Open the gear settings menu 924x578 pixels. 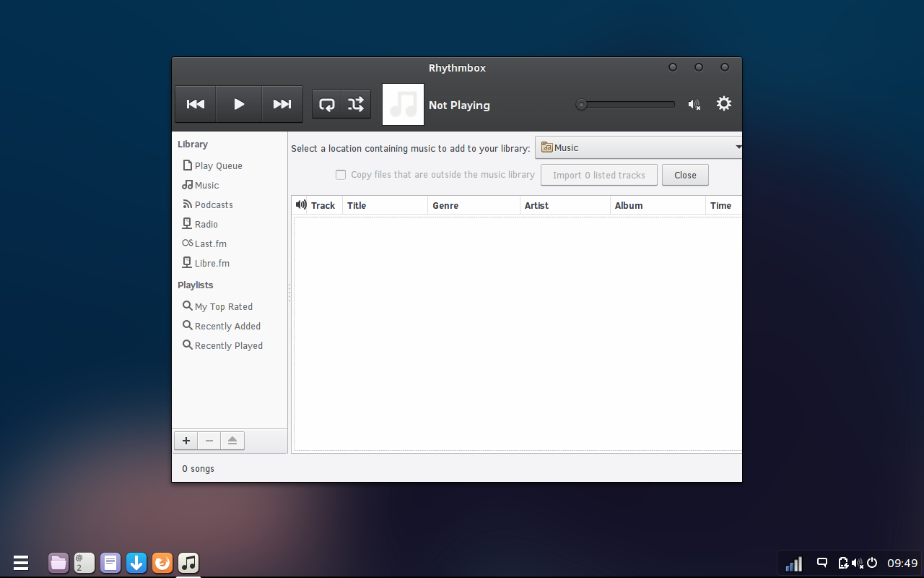pos(724,104)
